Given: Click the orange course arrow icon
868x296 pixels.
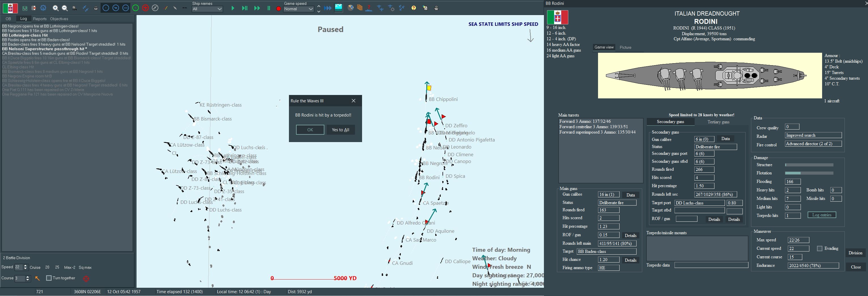Looking at the screenshot, I should [37, 278].
